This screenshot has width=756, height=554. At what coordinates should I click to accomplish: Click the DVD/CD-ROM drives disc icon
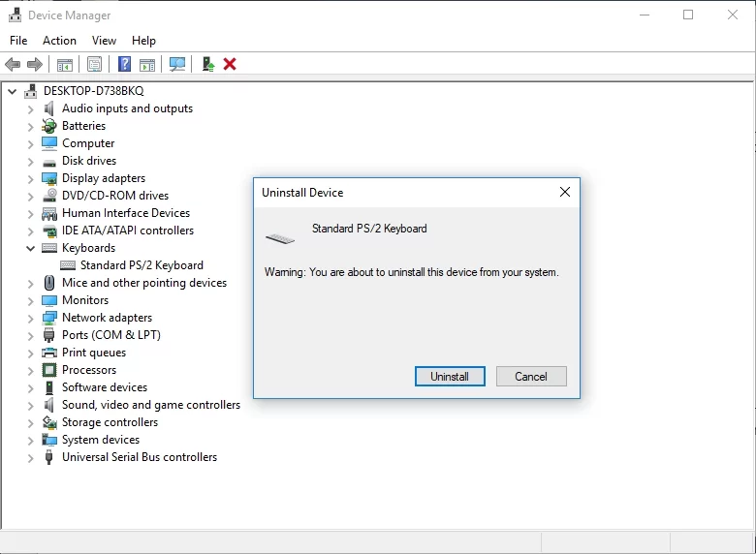click(49, 196)
